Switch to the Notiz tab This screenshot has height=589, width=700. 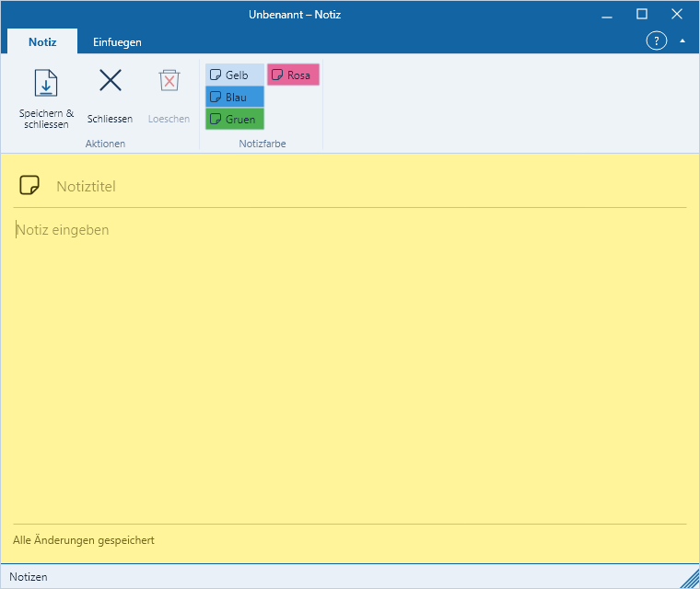point(42,42)
